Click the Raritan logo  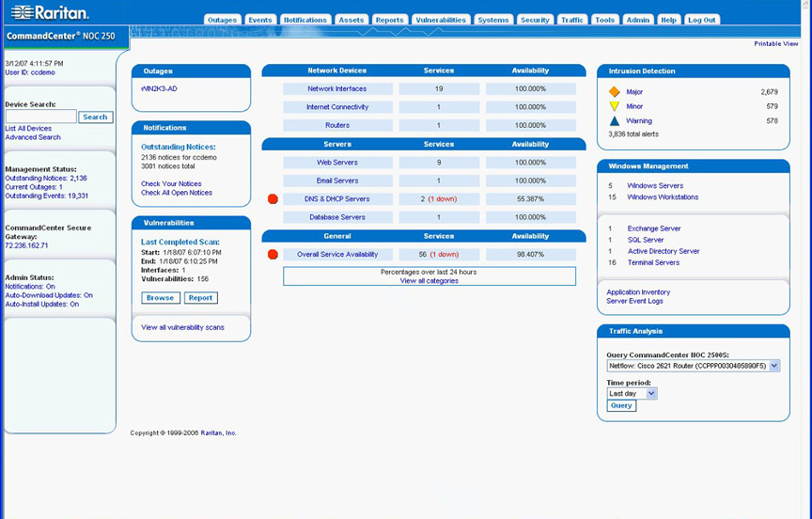pos(50,12)
